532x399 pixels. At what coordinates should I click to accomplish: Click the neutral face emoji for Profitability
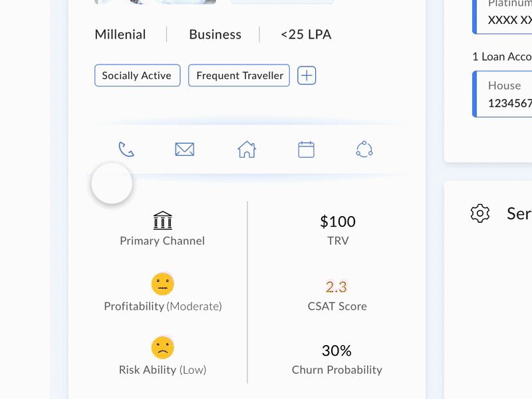[x=162, y=283]
